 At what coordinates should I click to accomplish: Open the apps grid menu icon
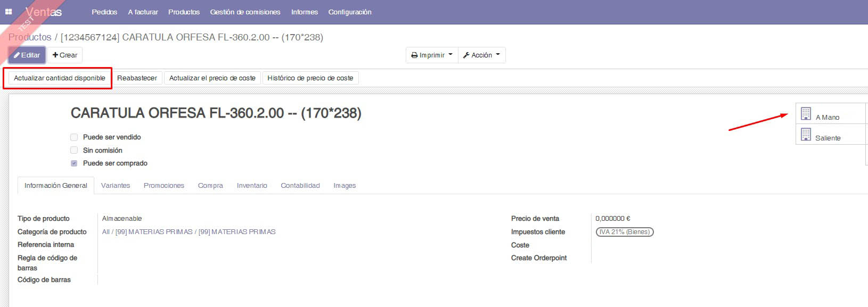coord(9,12)
